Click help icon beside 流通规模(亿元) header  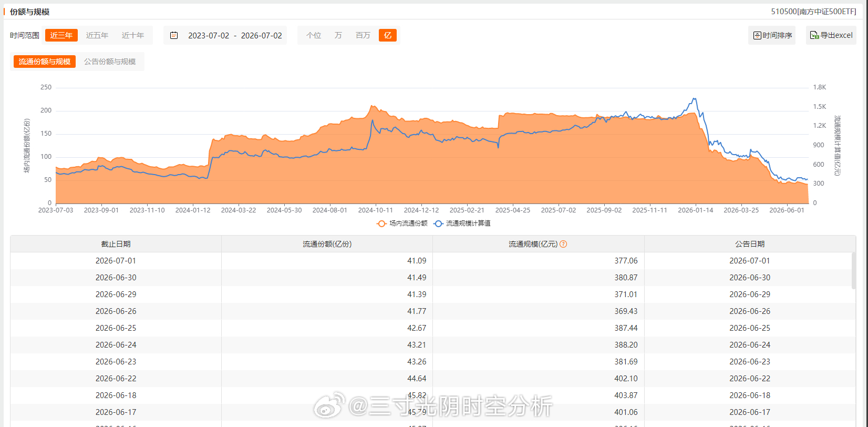tap(563, 244)
